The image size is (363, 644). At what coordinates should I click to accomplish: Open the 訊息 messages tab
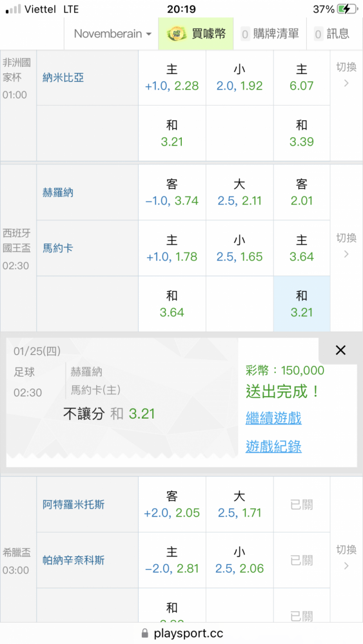(332, 33)
